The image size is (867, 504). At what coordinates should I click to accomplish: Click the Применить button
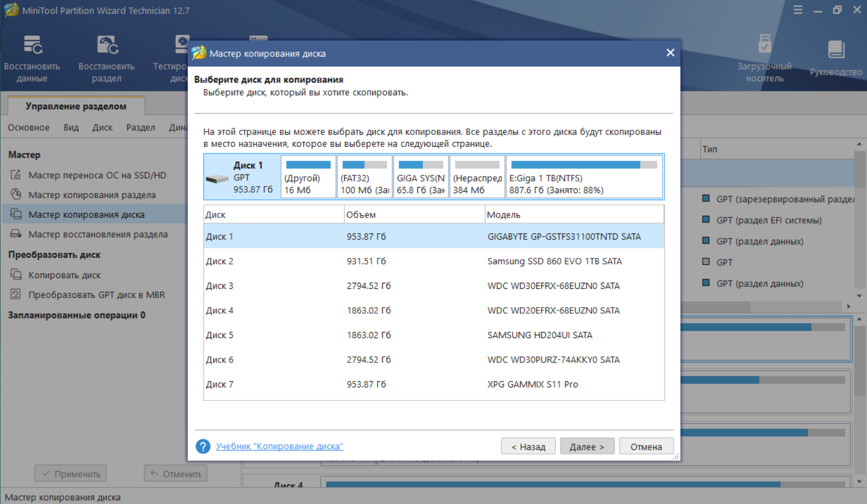click(x=71, y=474)
